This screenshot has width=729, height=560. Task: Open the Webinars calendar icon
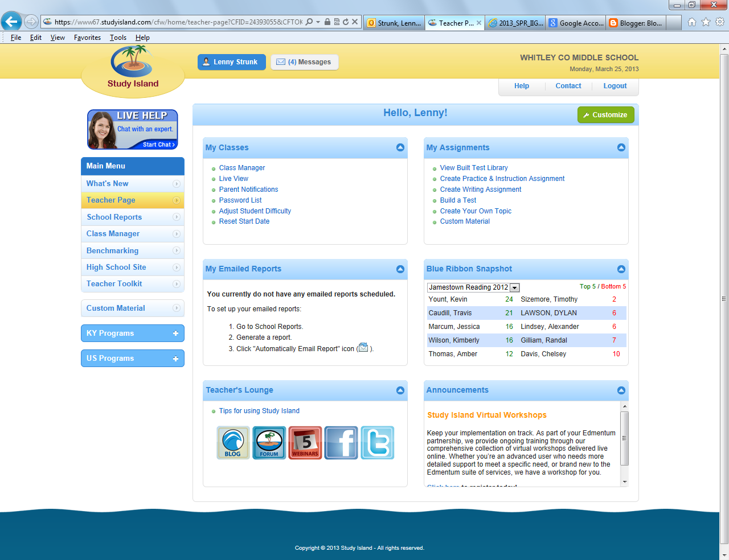pos(305,443)
